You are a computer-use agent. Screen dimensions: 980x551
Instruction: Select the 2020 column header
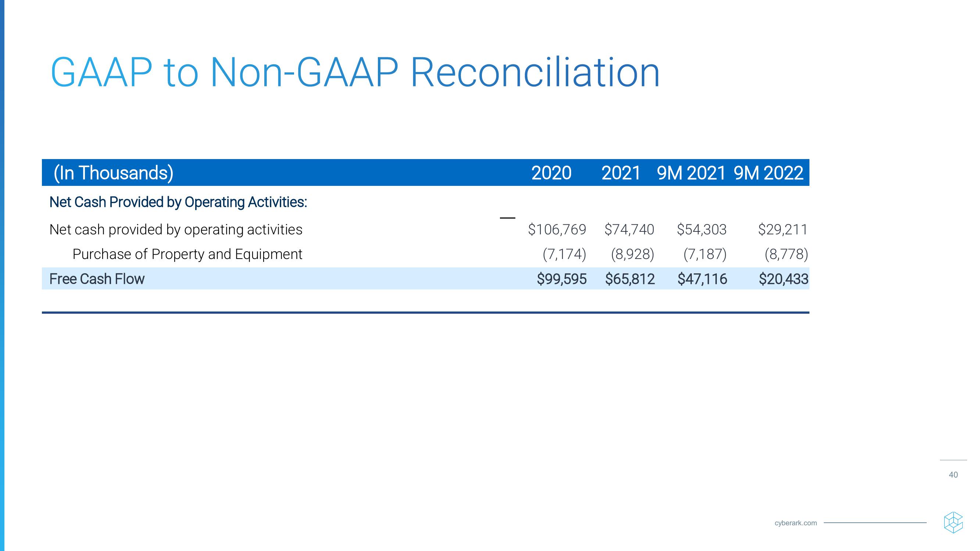click(551, 173)
